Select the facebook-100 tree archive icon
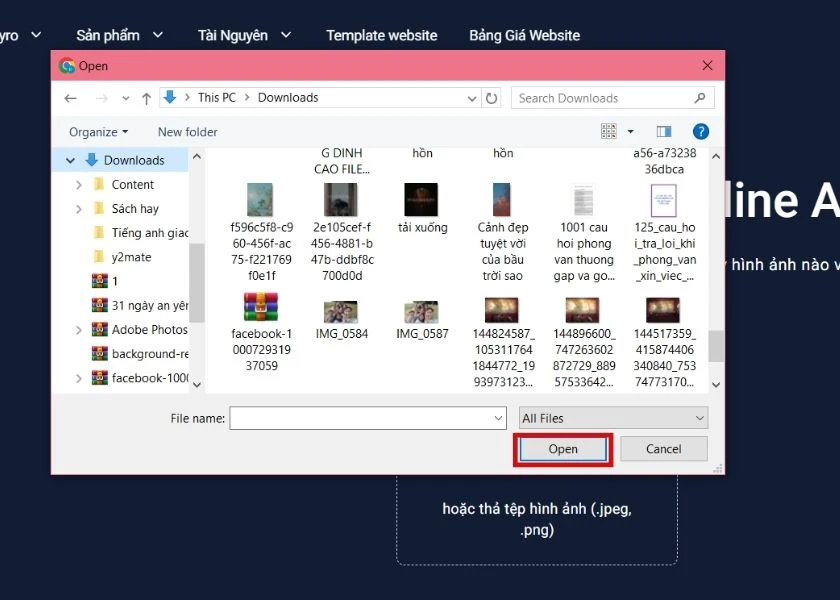Viewport: 840px width, 600px height. point(100,378)
